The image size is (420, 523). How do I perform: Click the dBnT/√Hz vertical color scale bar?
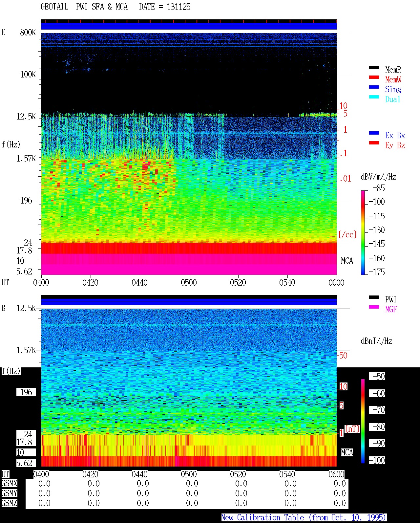[x=363, y=421]
